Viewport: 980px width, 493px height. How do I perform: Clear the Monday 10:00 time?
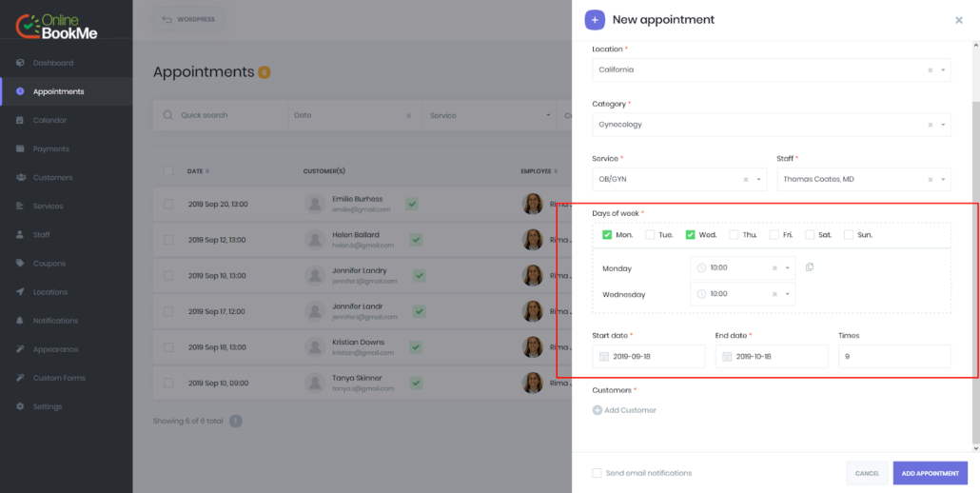[774, 268]
